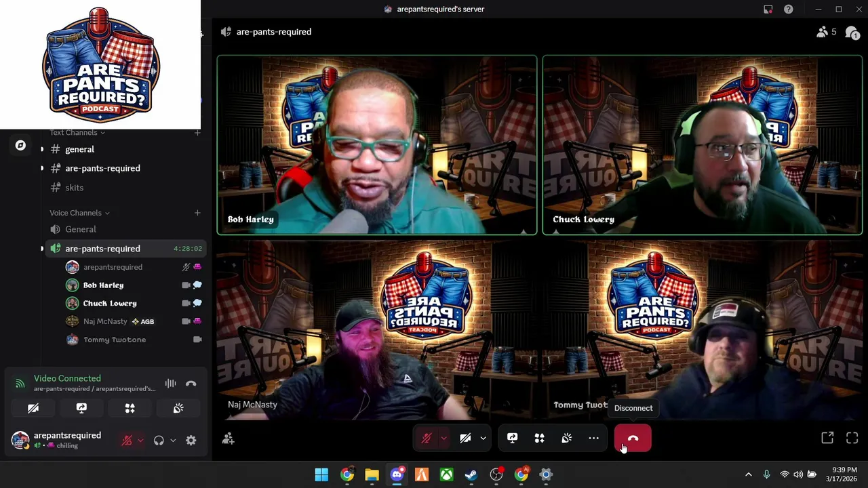Enter full screen for the call
Screen dimensions: 868x488
click(x=852, y=439)
